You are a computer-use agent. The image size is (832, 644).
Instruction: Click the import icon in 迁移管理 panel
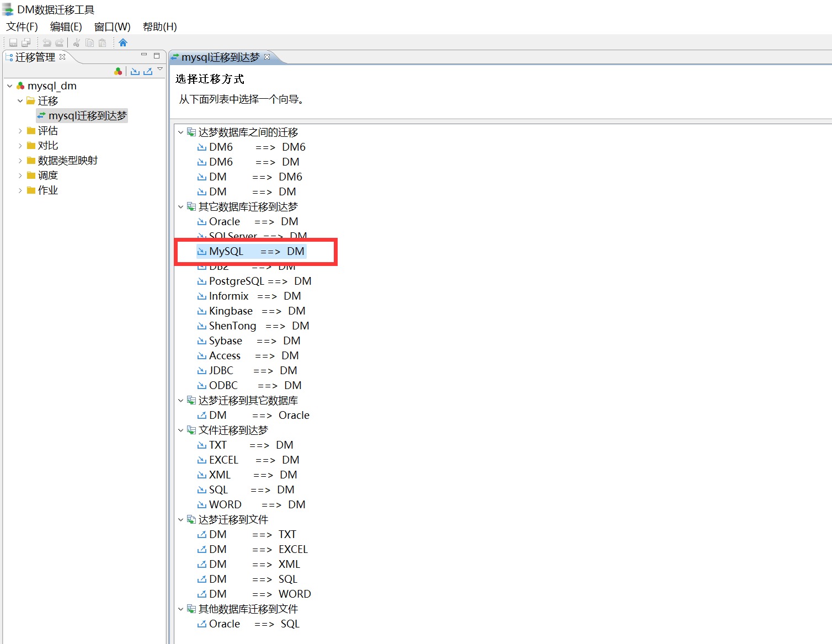point(135,71)
